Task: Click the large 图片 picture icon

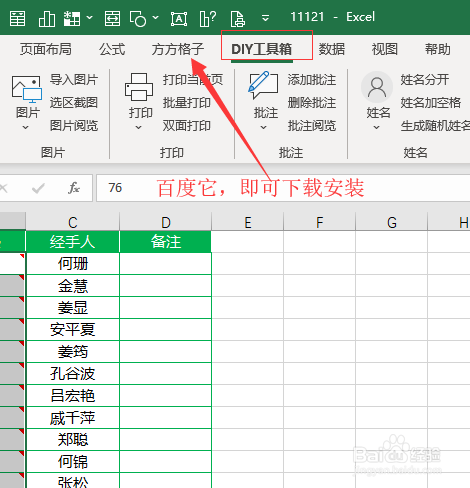Action: click(x=27, y=89)
